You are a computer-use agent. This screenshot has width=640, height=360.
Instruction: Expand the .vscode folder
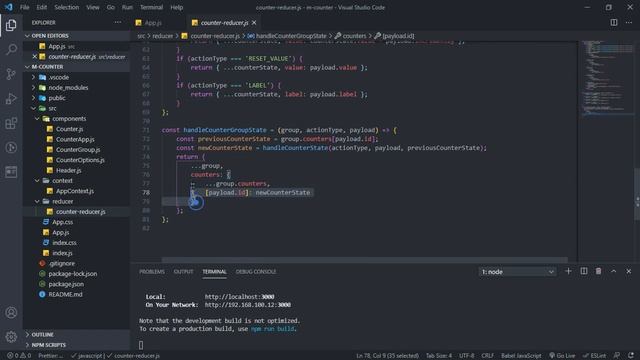click(x=59, y=77)
